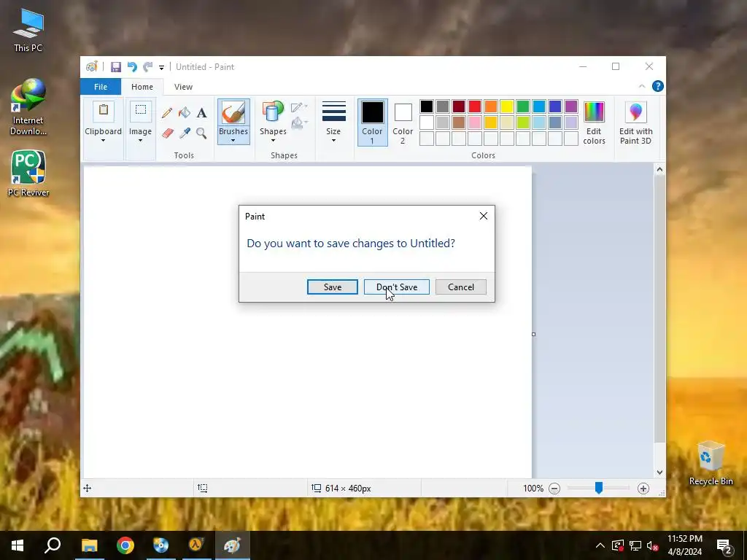Select the Eraser tool
This screenshot has width=747, height=560.
coord(167,133)
